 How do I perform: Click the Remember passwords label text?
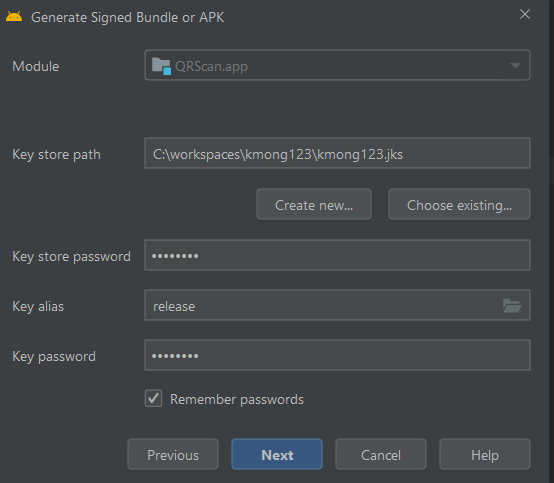click(237, 400)
